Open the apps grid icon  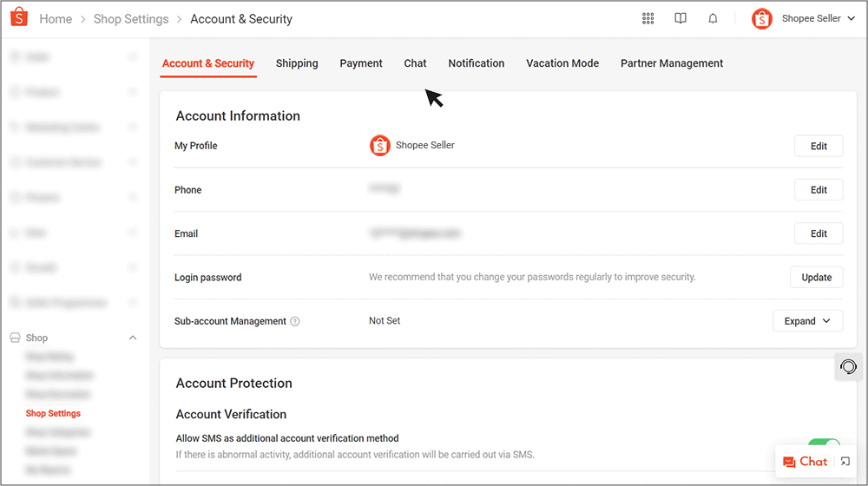point(648,18)
